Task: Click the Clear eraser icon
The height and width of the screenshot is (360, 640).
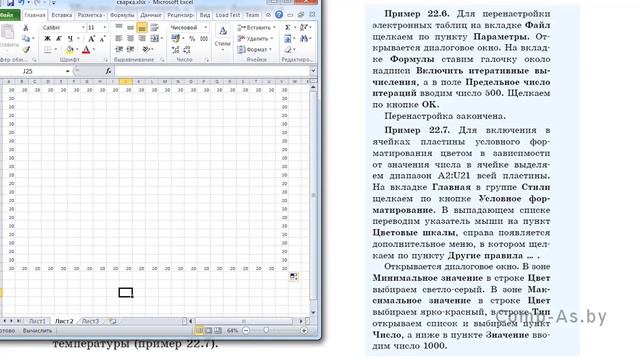Action: pos(288,50)
